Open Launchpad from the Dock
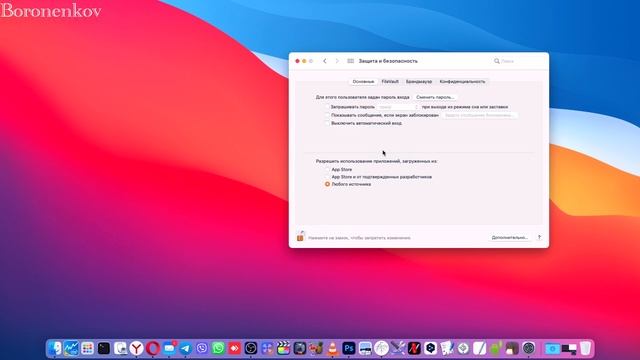Viewport: 640px width, 360px height. (87, 348)
